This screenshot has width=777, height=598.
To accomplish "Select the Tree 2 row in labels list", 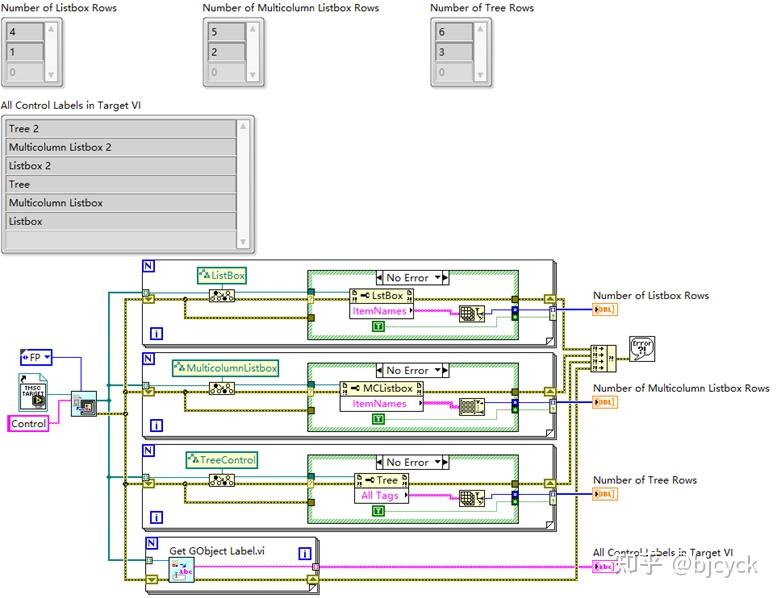I will [x=120, y=129].
